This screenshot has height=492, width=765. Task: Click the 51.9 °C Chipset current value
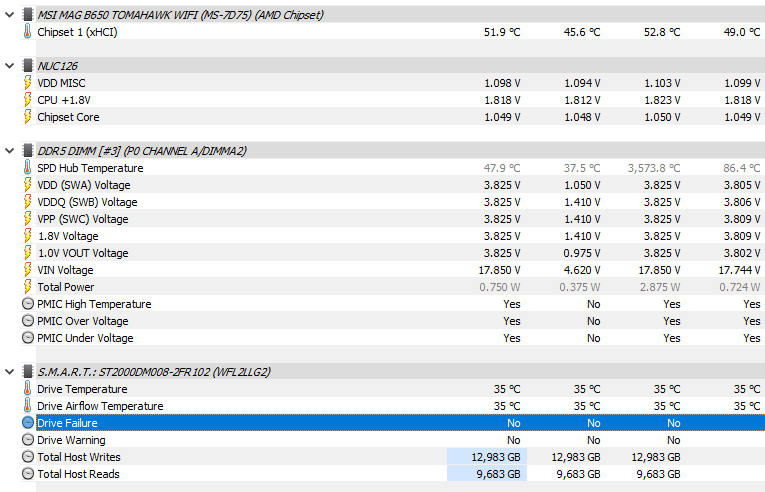502,32
